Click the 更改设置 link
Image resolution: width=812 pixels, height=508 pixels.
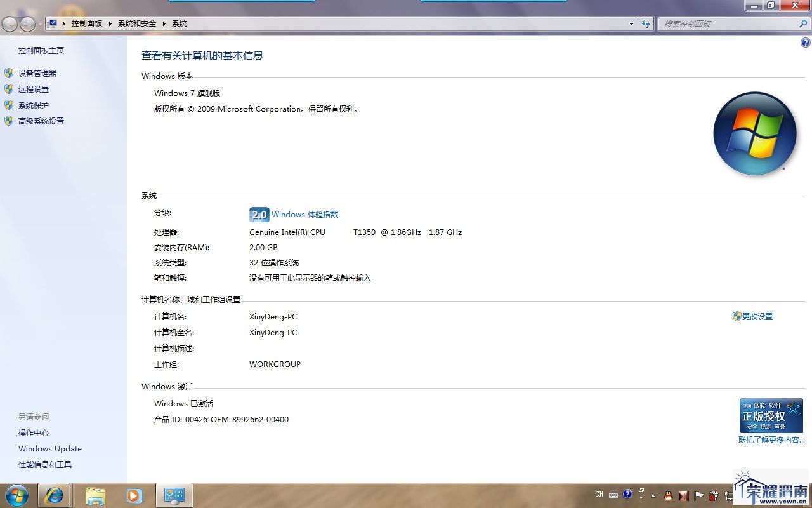(757, 316)
